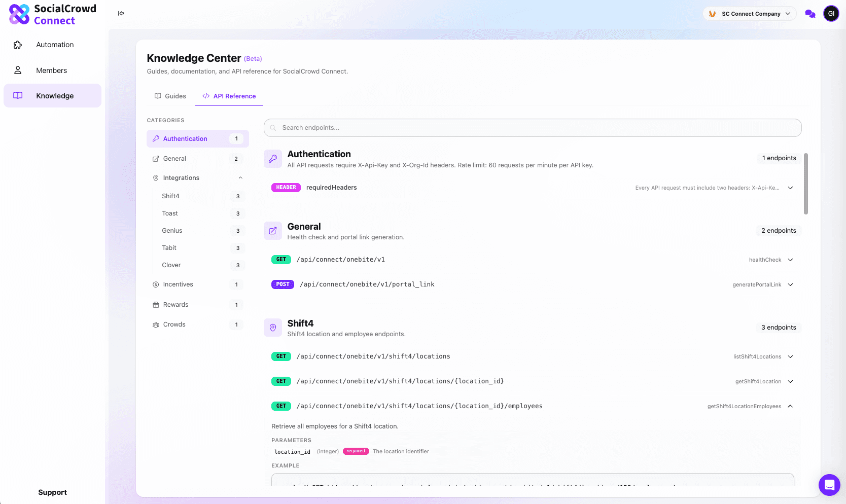
Task: Open the GI user avatar menu
Action: pos(831,14)
